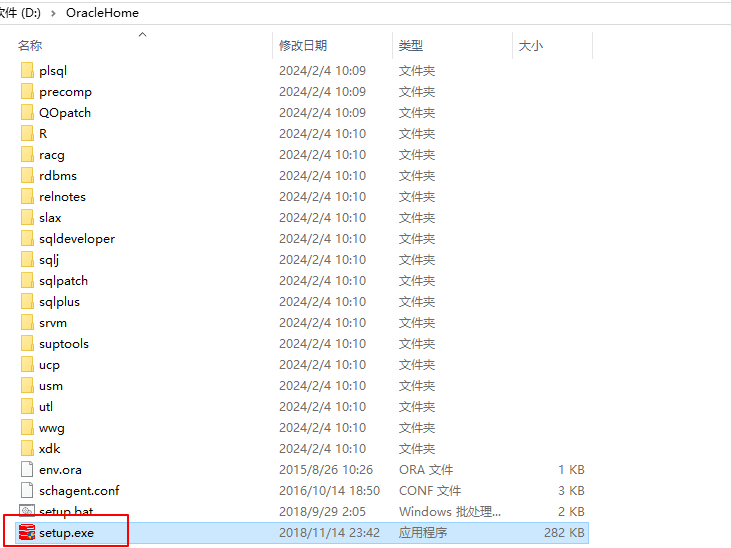Click the schagent.conf file icon
This screenshot has width=731, height=548.
click(27, 490)
